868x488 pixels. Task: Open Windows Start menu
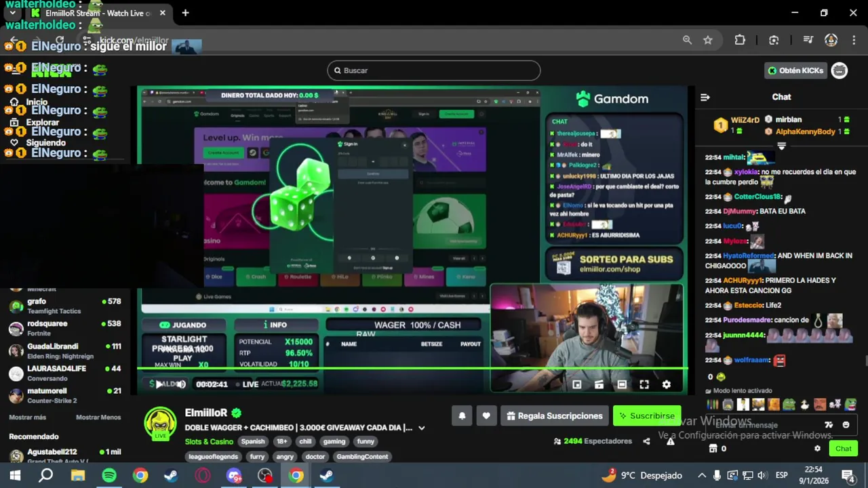tap(15, 476)
